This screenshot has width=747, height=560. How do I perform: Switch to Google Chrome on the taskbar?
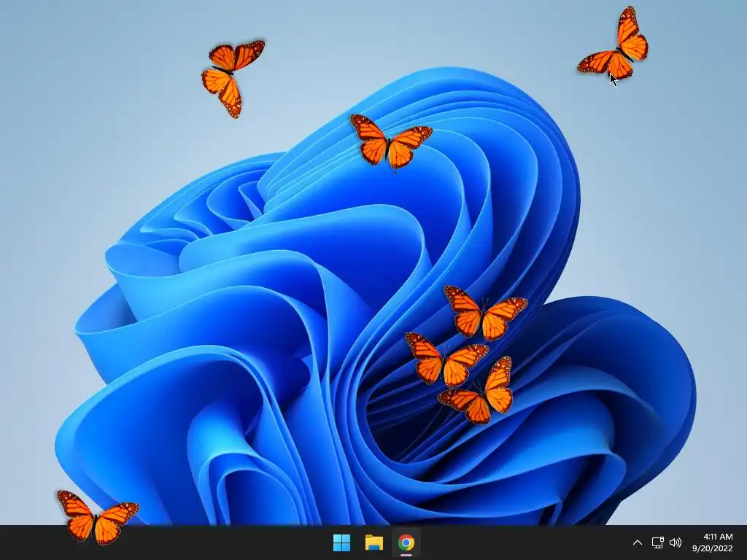[406, 542]
